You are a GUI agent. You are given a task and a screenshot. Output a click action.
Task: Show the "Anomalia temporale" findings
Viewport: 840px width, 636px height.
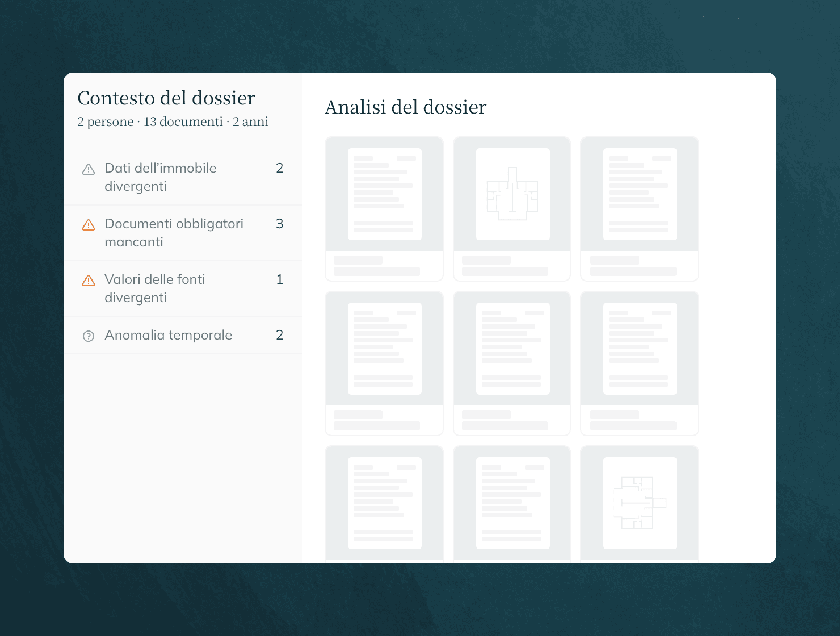click(183, 335)
